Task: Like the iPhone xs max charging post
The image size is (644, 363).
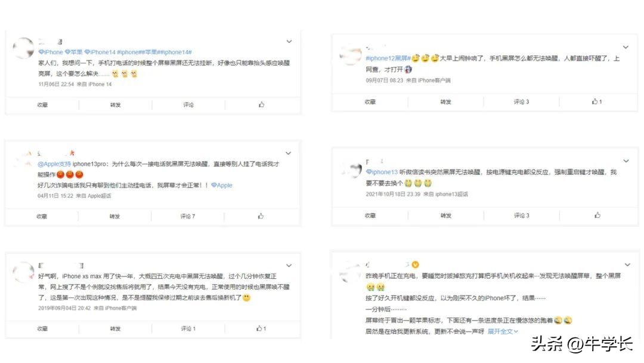Action: pyautogui.click(x=261, y=328)
